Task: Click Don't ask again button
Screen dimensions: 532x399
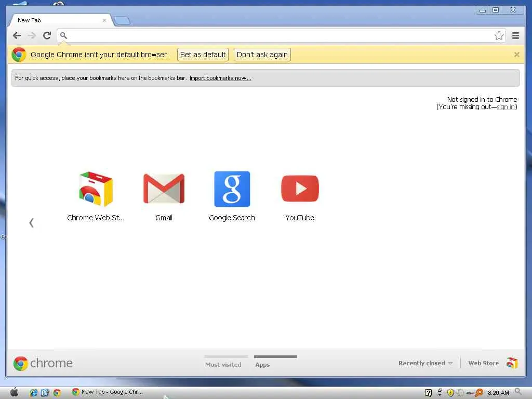Action: (262, 55)
